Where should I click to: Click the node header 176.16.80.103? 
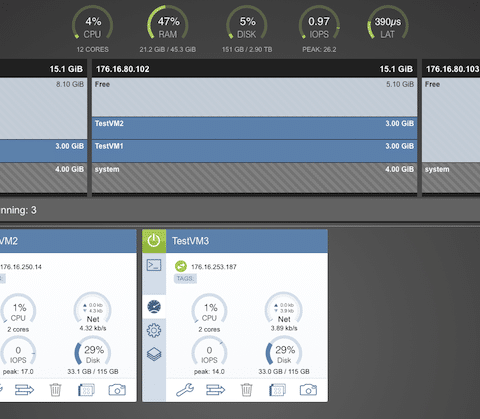click(451, 69)
